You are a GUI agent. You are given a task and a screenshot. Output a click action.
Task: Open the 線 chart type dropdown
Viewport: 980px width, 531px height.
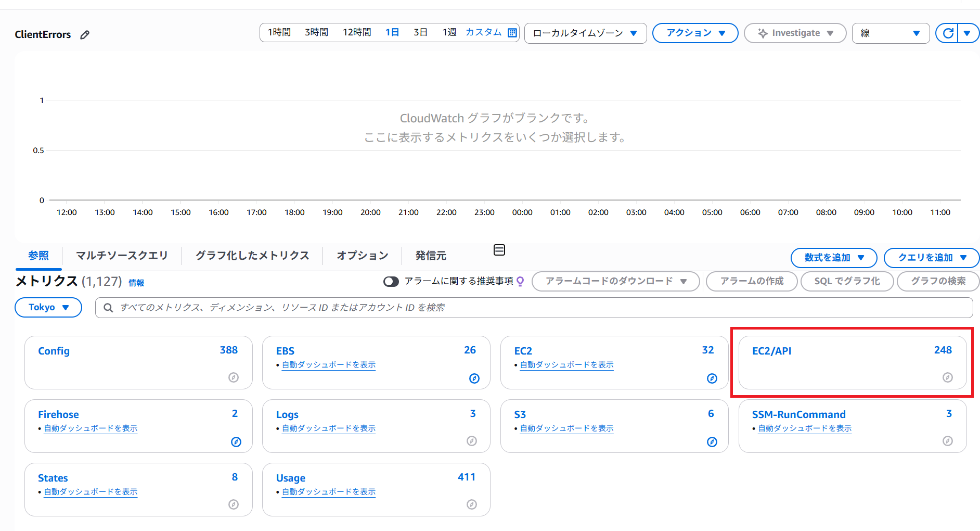tap(891, 33)
